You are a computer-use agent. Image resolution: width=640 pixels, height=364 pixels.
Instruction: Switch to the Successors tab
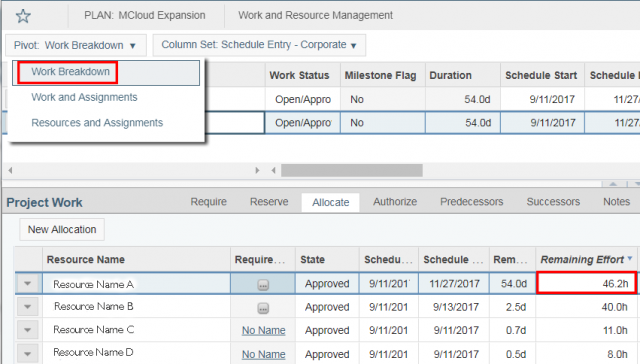(x=553, y=202)
